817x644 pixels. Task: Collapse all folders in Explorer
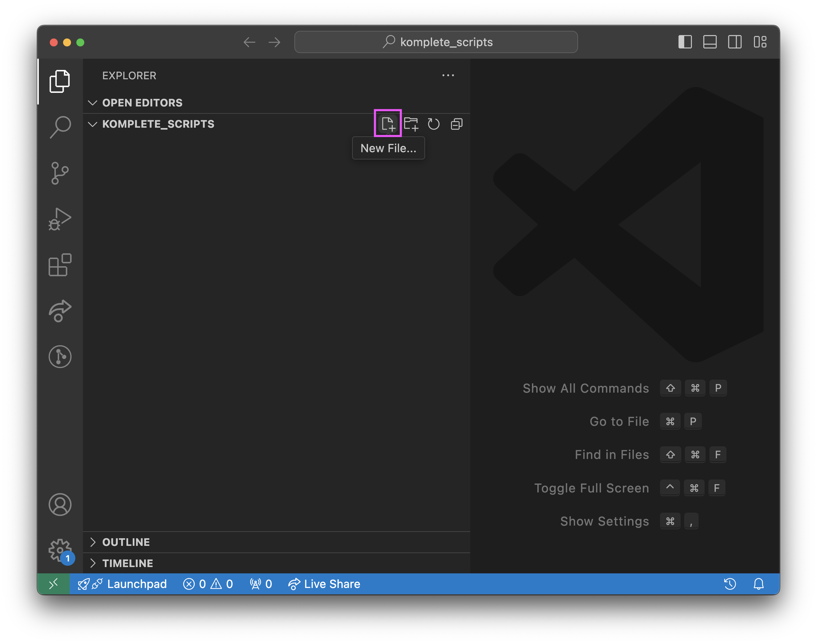point(457,124)
